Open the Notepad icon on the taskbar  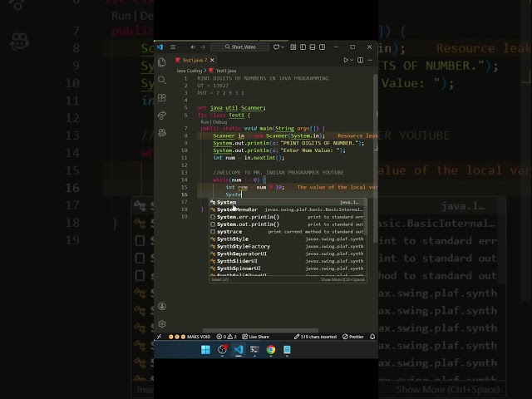pyautogui.click(x=287, y=349)
